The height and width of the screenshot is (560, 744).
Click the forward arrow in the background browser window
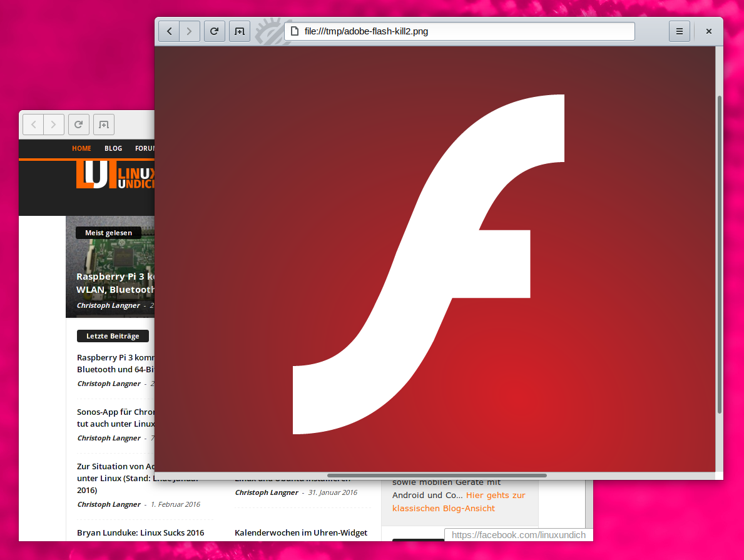pos(54,124)
